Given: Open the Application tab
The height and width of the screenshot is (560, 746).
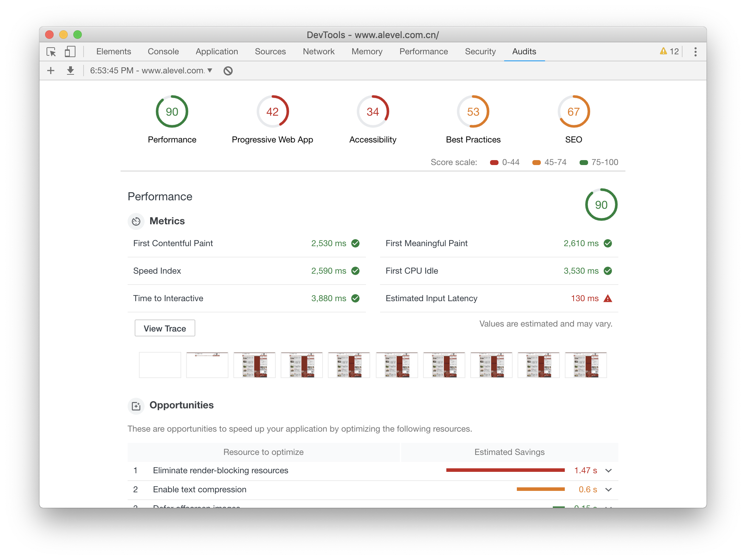Looking at the screenshot, I should coord(217,51).
